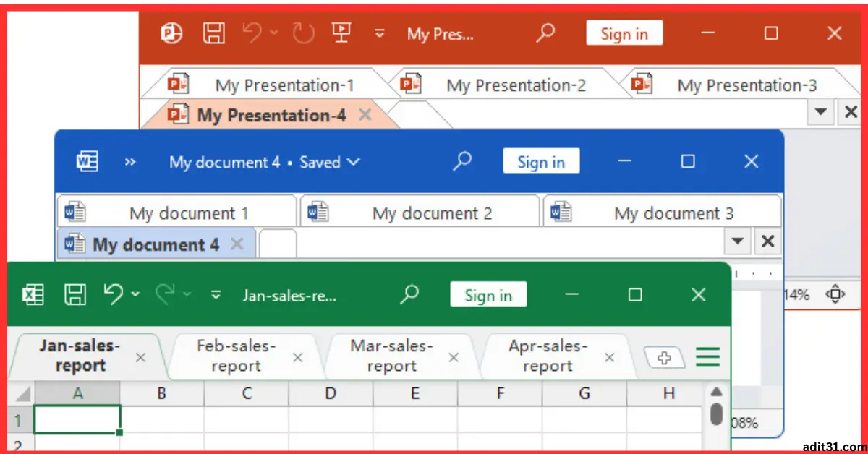Screen dimensions: 868x454
Task: Click Sign in in the Word window
Action: tap(541, 162)
